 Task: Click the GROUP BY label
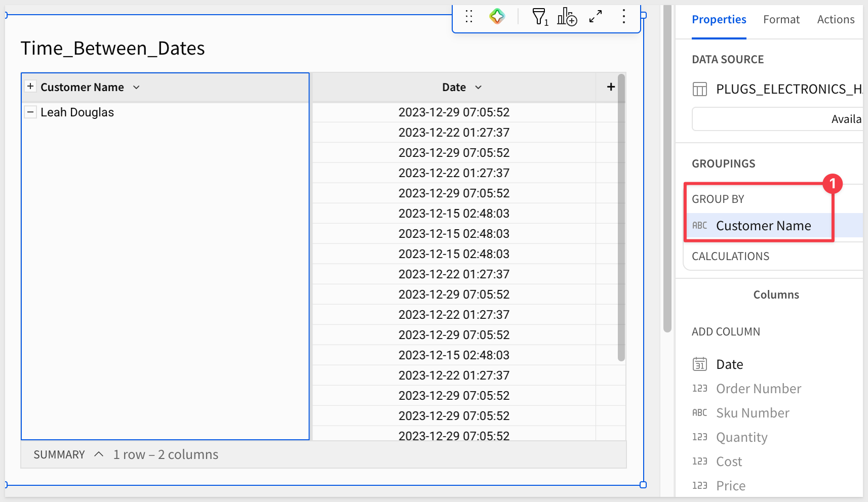click(718, 199)
